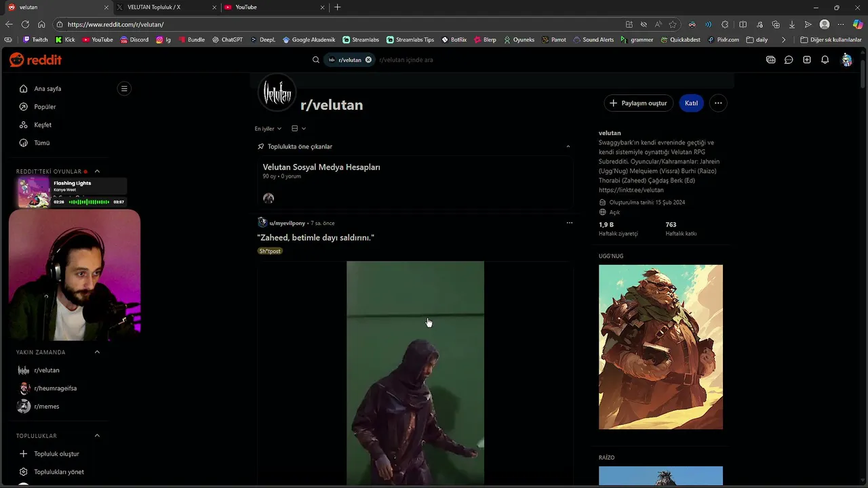
Task: Join community with Katıl button
Action: pos(691,103)
